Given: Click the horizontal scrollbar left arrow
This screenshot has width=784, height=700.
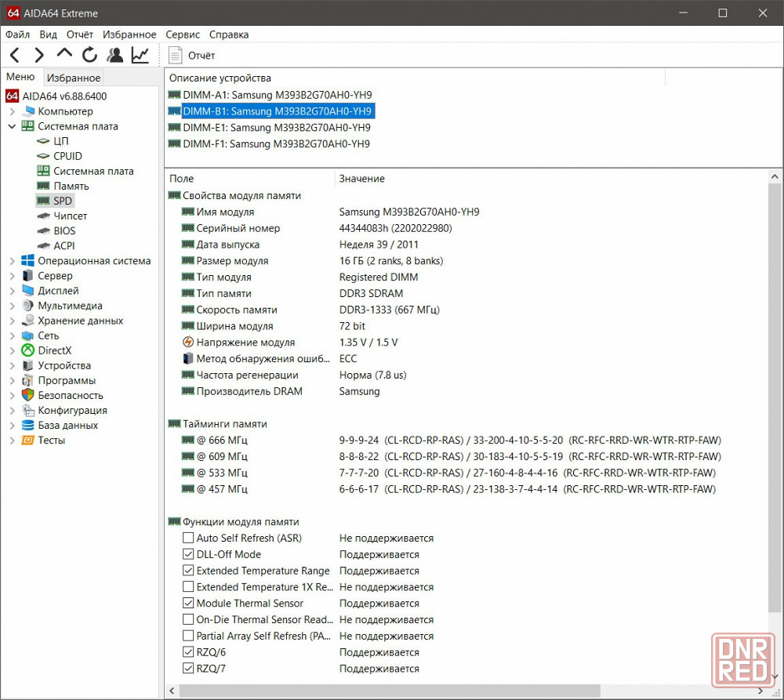Looking at the screenshot, I should (172, 691).
